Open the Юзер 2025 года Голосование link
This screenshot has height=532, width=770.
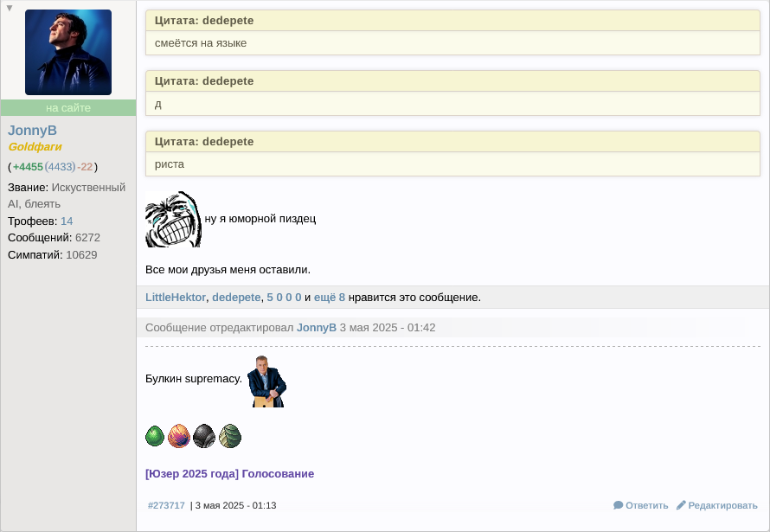229,474
